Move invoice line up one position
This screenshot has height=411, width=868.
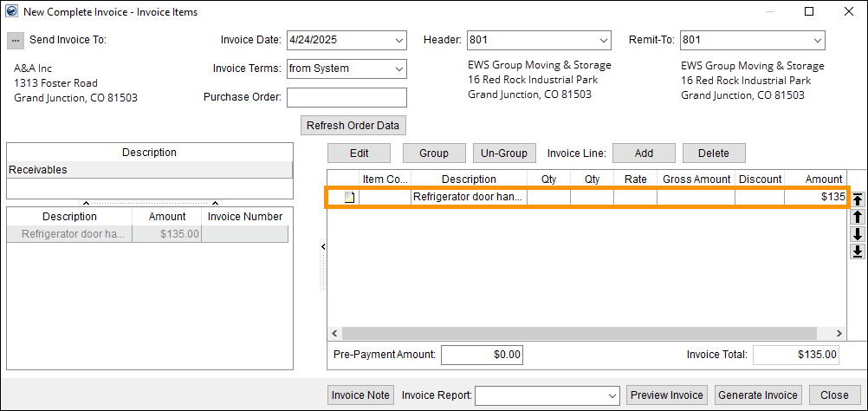pyautogui.click(x=858, y=217)
